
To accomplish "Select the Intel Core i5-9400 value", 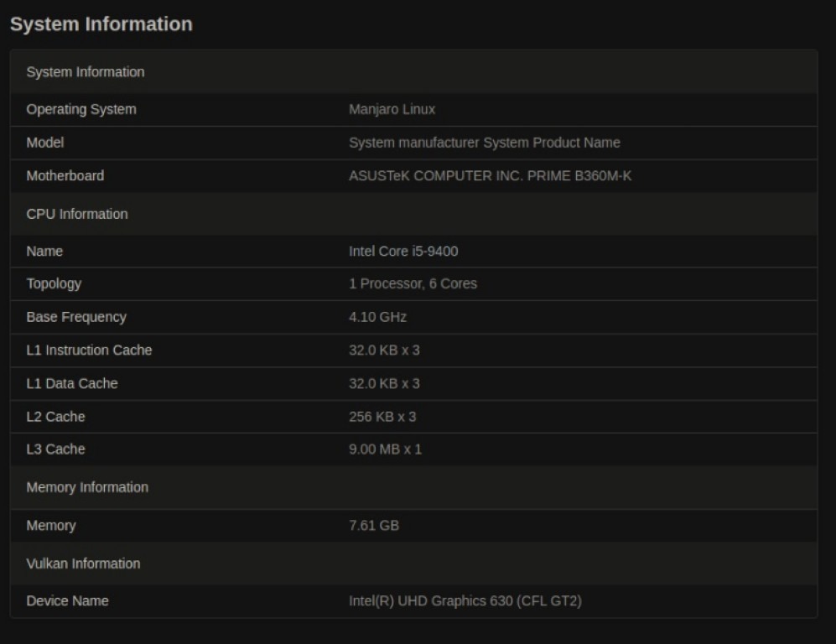I will point(403,251).
